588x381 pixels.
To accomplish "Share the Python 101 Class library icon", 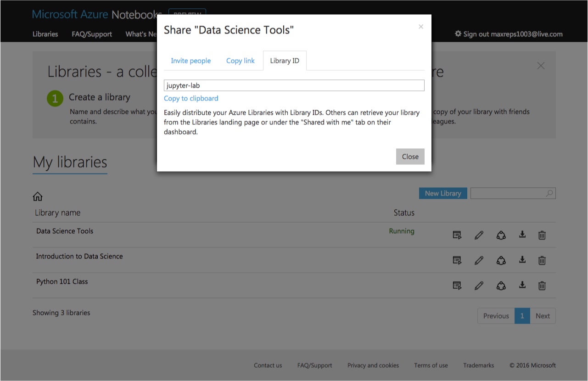I will tap(501, 286).
